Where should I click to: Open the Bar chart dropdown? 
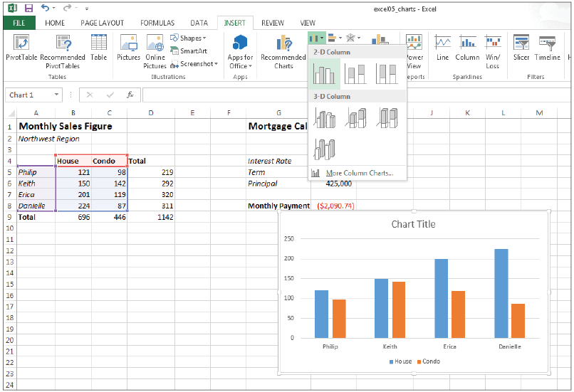pos(334,38)
